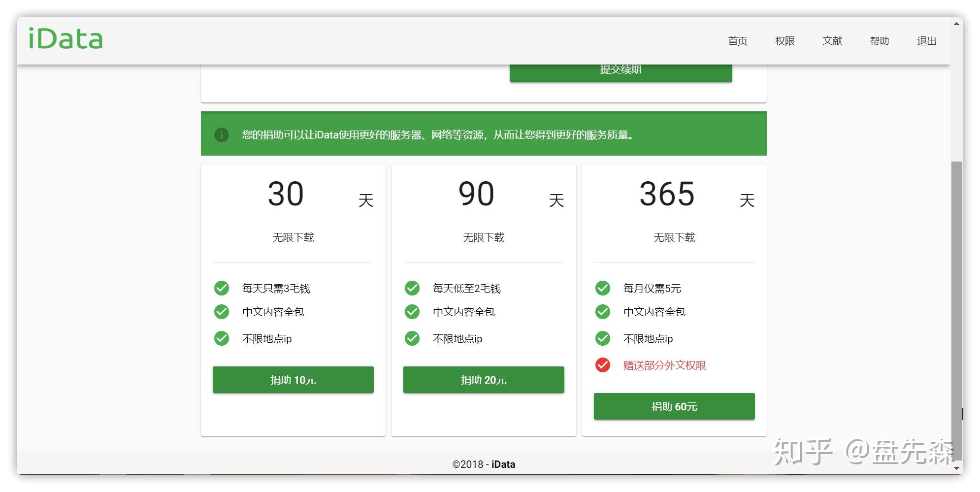Click the 提交续期 button
This screenshot has height=492, width=980.
[621, 73]
